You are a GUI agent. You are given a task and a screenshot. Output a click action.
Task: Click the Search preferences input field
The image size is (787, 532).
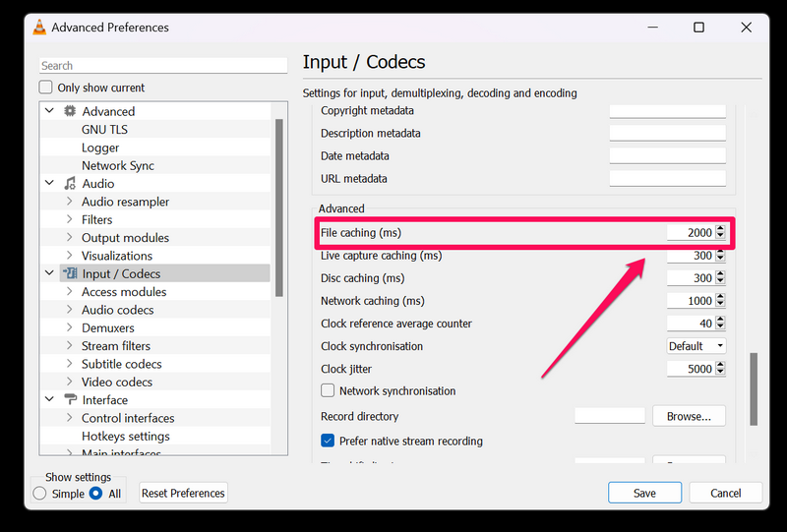pos(162,66)
